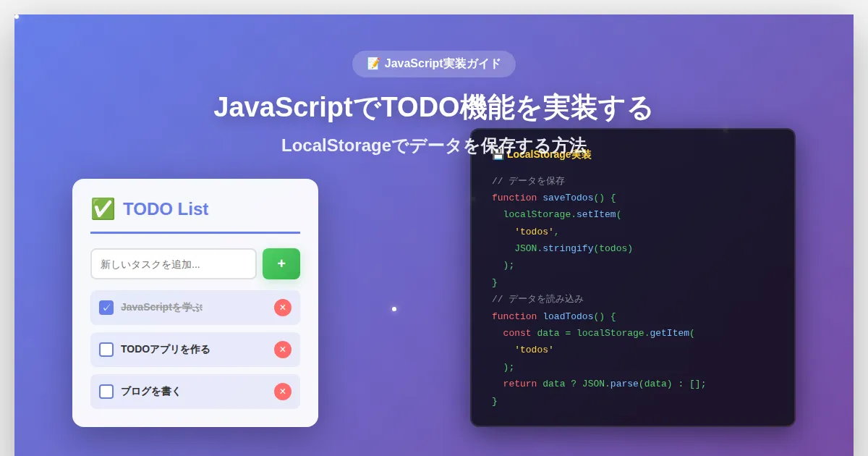Add a task with the green plus button
This screenshot has height=456, width=868.
[x=281, y=263]
